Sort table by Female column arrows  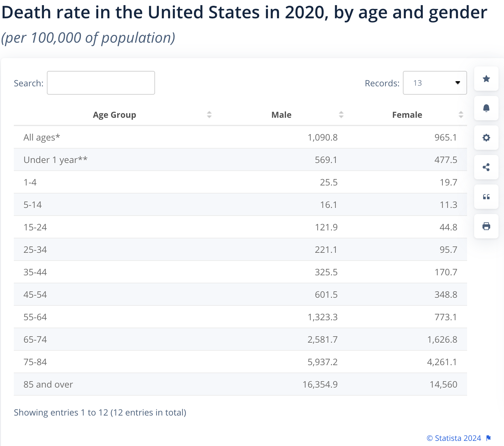(461, 115)
